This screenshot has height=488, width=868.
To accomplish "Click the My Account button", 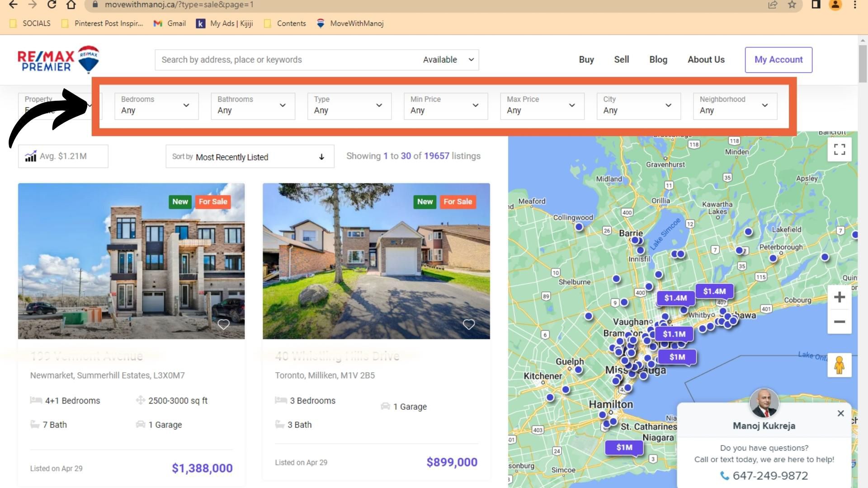I will tap(778, 60).
